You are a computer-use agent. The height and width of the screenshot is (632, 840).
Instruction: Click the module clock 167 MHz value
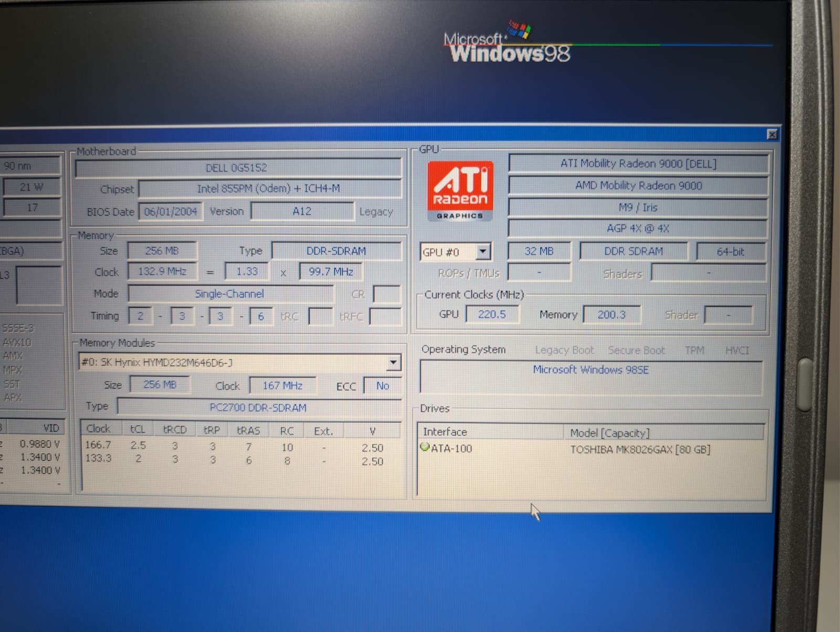pos(282,386)
